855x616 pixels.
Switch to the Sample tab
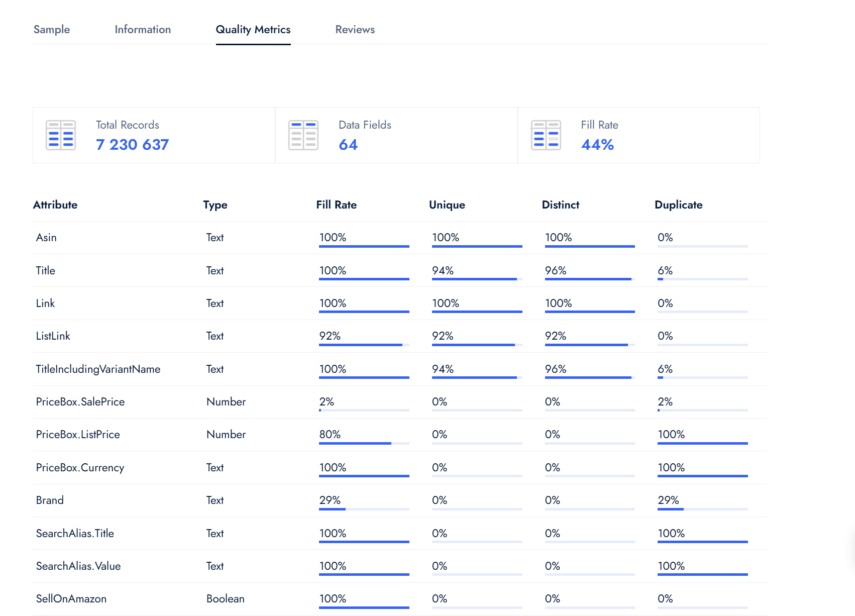point(52,30)
